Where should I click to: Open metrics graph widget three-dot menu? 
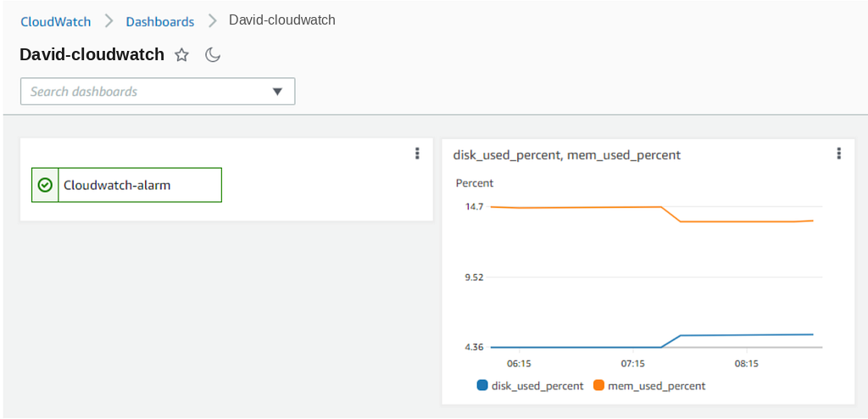coord(839,154)
